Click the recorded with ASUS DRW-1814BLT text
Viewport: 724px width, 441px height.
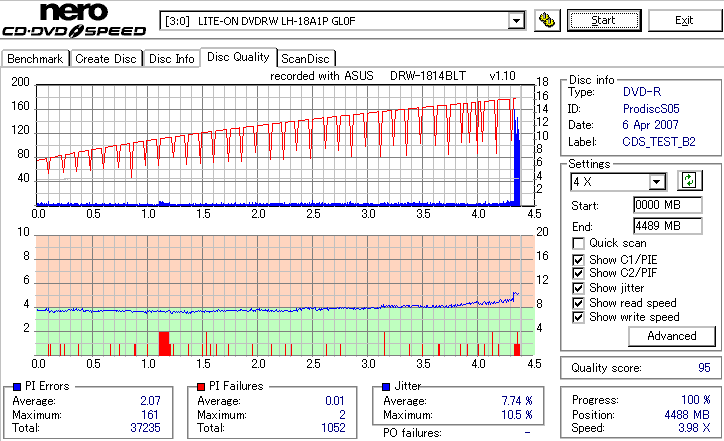[x=393, y=76]
